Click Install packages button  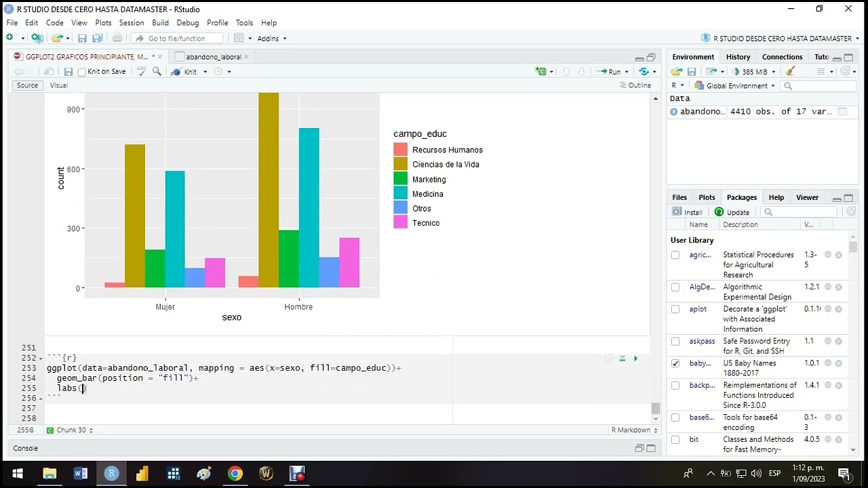click(x=688, y=212)
